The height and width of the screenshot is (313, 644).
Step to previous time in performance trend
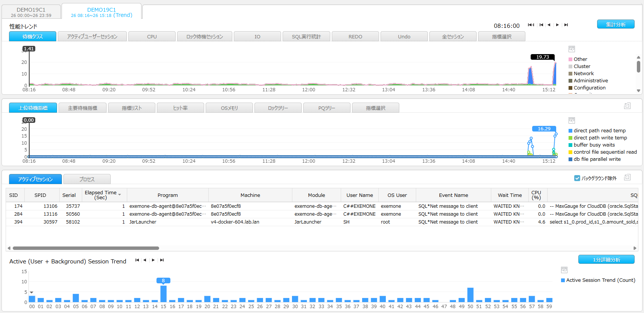tap(549, 25)
